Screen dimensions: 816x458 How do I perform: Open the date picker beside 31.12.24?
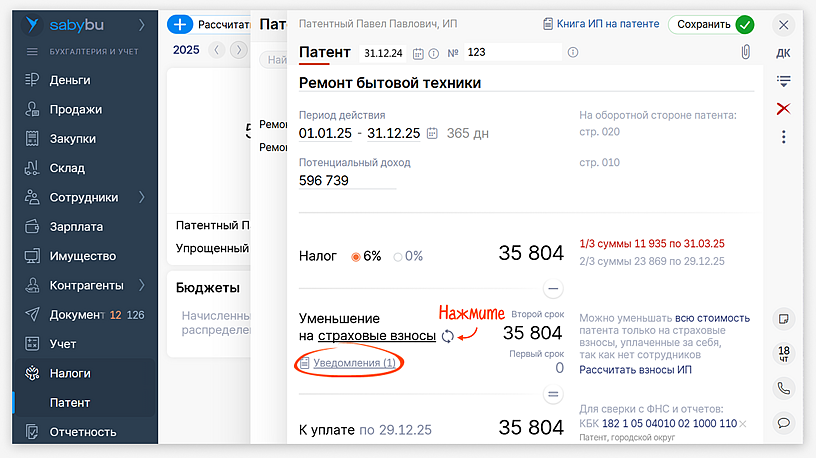coord(418,53)
